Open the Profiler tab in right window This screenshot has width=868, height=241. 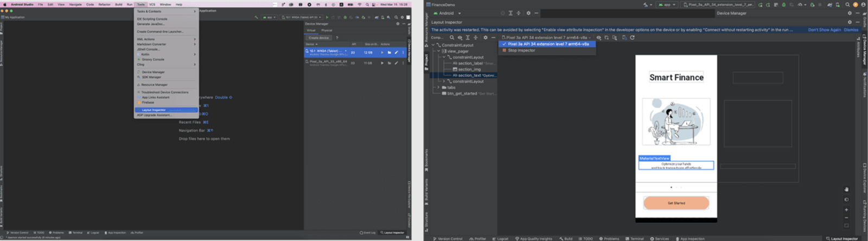tap(478, 238)
